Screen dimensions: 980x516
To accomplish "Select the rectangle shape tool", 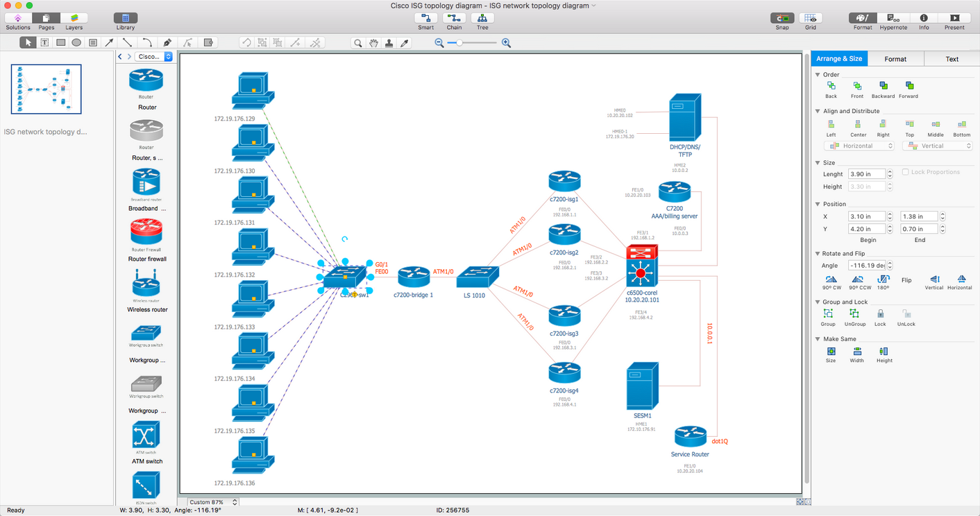I will click(x=60, y=42).
